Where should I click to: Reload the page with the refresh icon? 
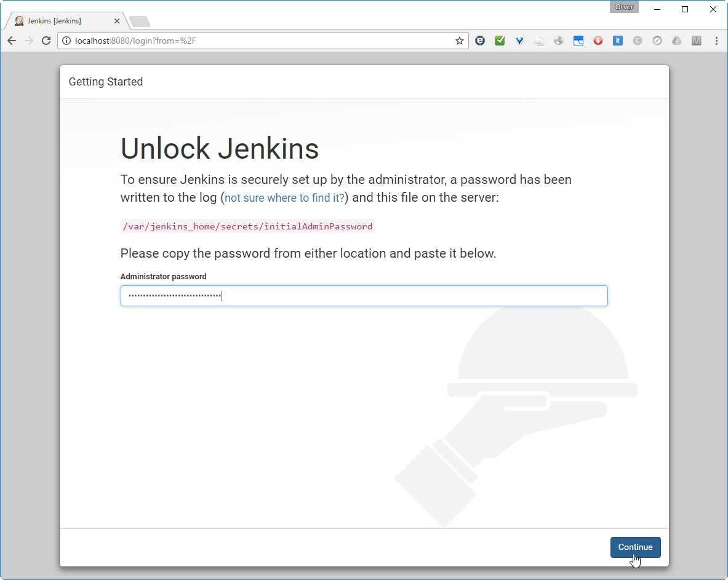(46, 41)
